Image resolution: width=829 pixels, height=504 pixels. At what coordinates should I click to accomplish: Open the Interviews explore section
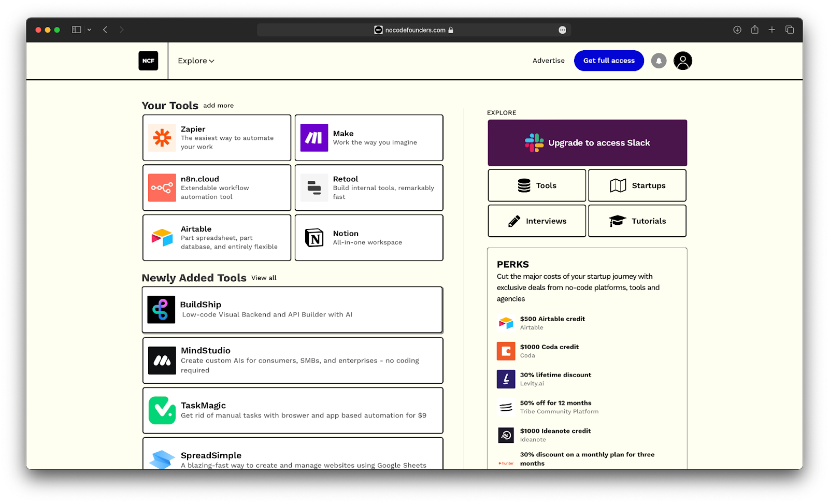point(537,221)
